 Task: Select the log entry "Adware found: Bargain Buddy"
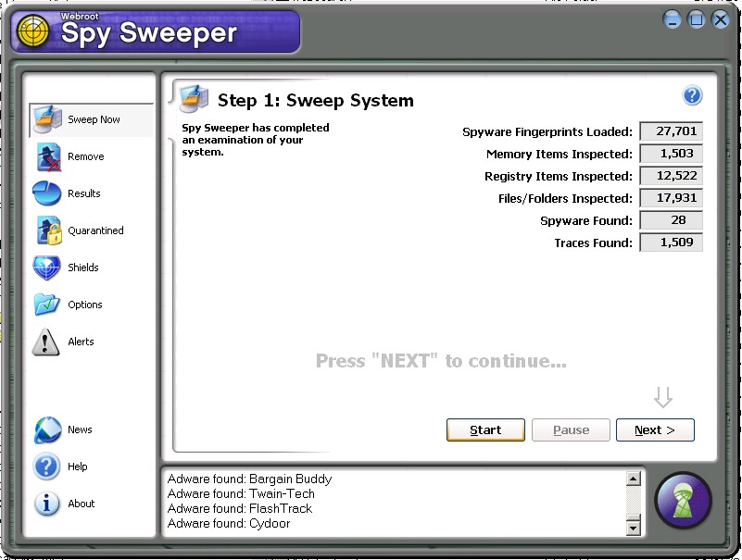(x=249, y=479)
